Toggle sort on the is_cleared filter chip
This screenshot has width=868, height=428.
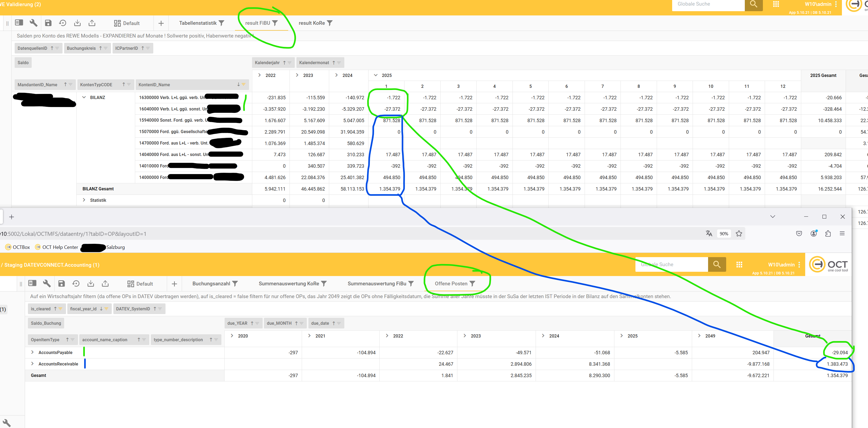pos(55,309)
